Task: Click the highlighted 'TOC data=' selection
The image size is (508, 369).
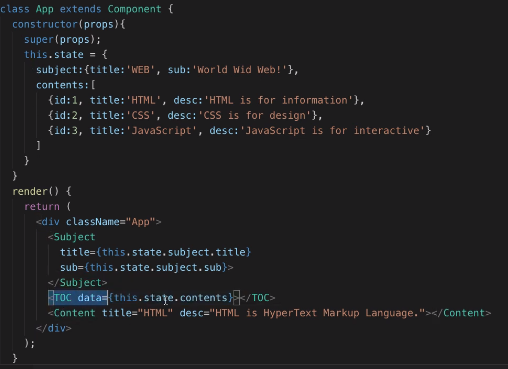Action: pos(78,298)
